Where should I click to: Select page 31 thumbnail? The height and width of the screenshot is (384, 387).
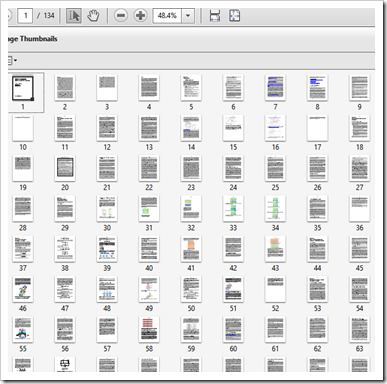[x=149, y=209]
